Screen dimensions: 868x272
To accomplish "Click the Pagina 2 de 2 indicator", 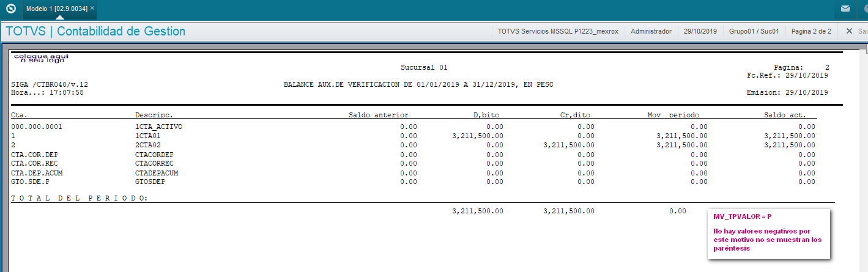I will 811,31.
